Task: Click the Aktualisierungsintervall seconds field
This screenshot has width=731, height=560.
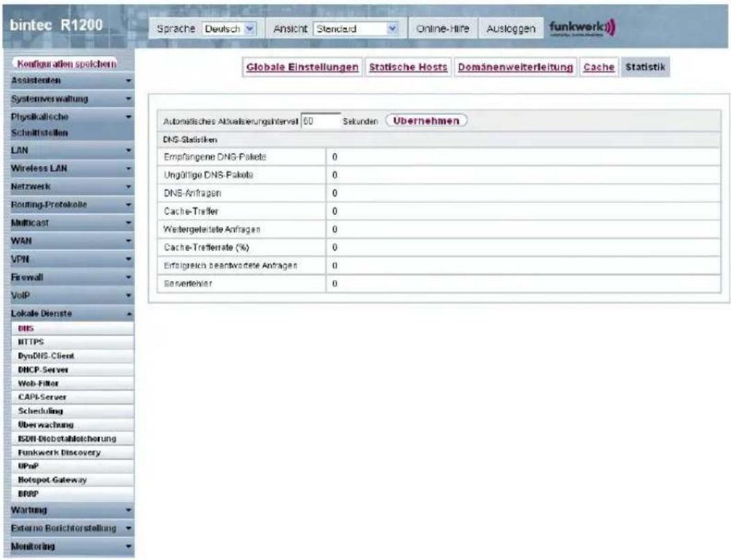Action: click(x=321, y=121)
